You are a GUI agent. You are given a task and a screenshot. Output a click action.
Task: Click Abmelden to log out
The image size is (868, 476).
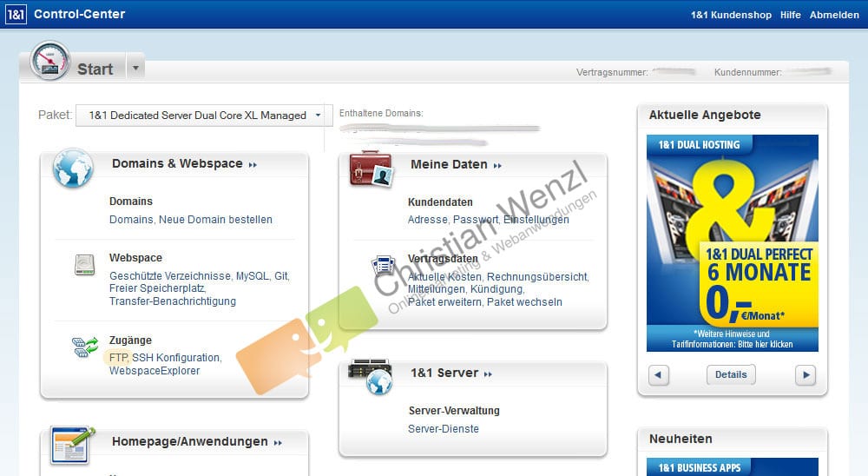(x=834, y=15)
